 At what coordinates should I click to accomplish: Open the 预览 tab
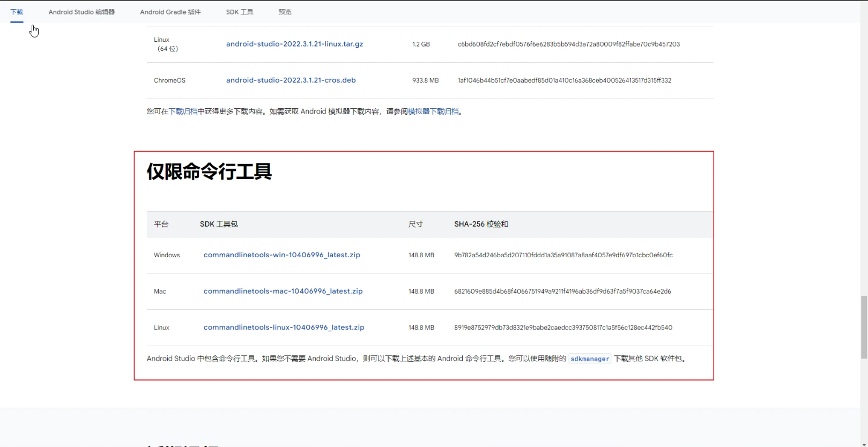tap(285, 12)
